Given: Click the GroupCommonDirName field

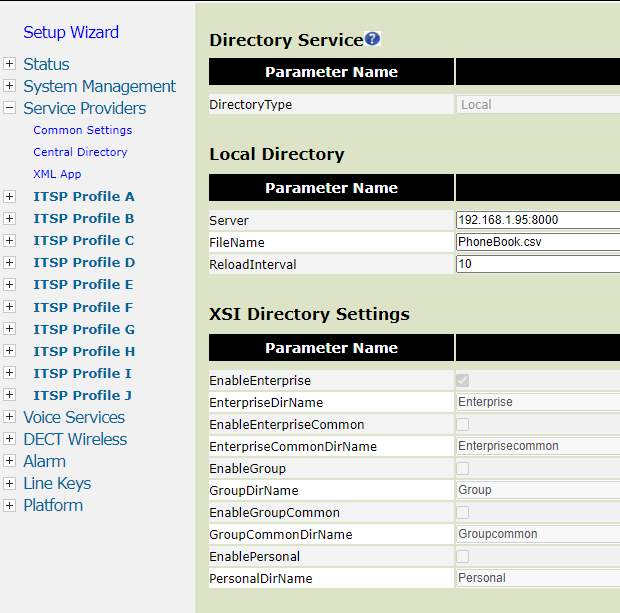Looking at the screenshot, I should point(538,534).
